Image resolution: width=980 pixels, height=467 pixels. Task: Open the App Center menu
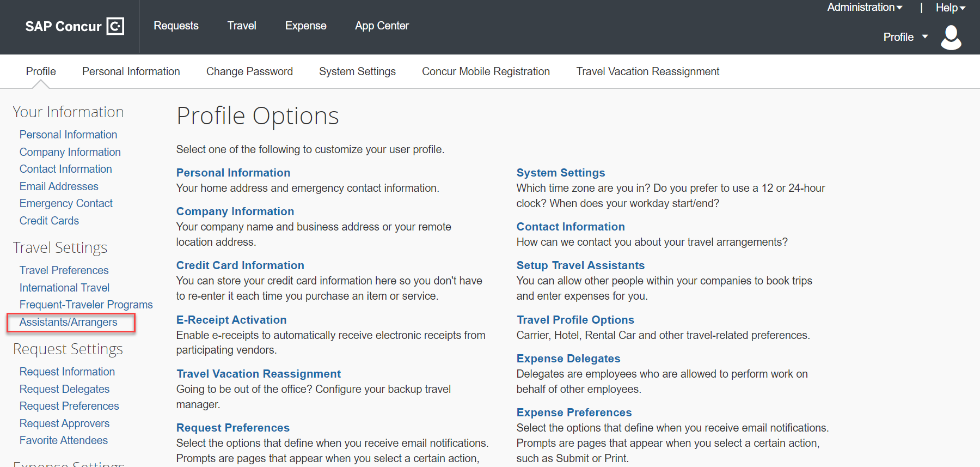(x=382, y=26)
